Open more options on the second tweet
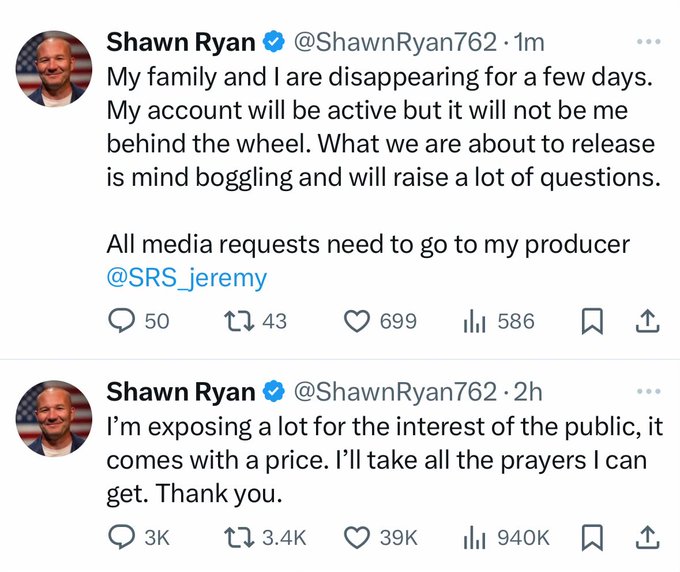Screen dimensions: 680x572 648,390
